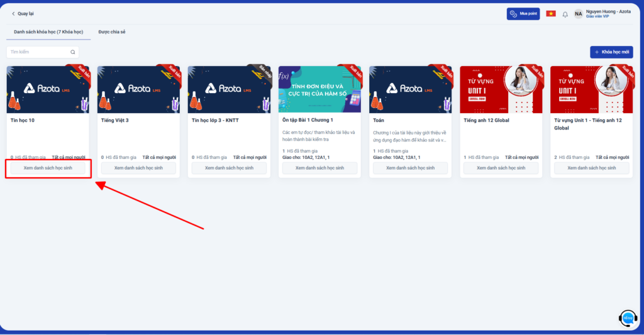Click the Quay lại back arrow
This screenshot has width=644, height=335.
coord(14,13)
